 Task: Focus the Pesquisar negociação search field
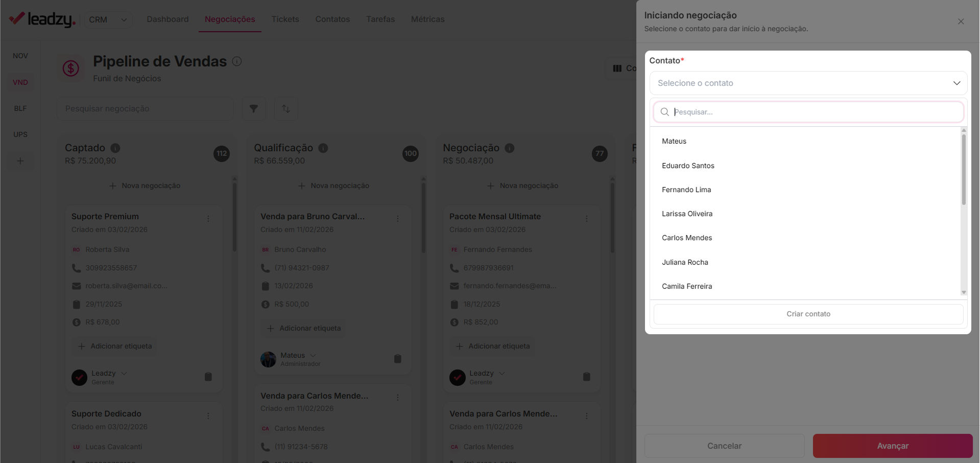tap(145, 108)
